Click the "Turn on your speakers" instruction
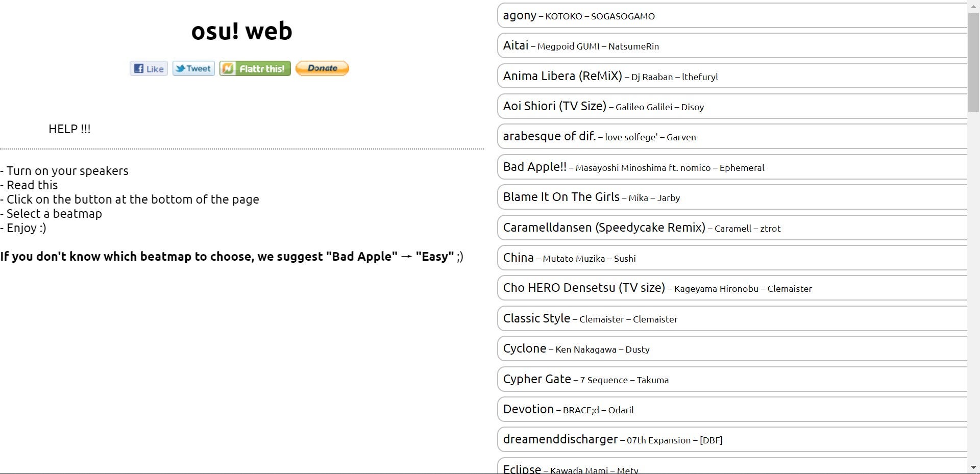The width and height of the screenshot is (980, 474). tap(64, 171)
